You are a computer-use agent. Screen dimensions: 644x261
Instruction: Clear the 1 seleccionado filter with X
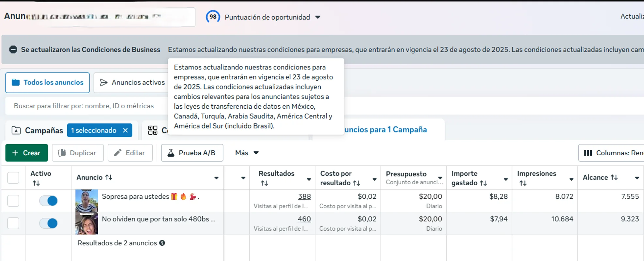point(125,130)
